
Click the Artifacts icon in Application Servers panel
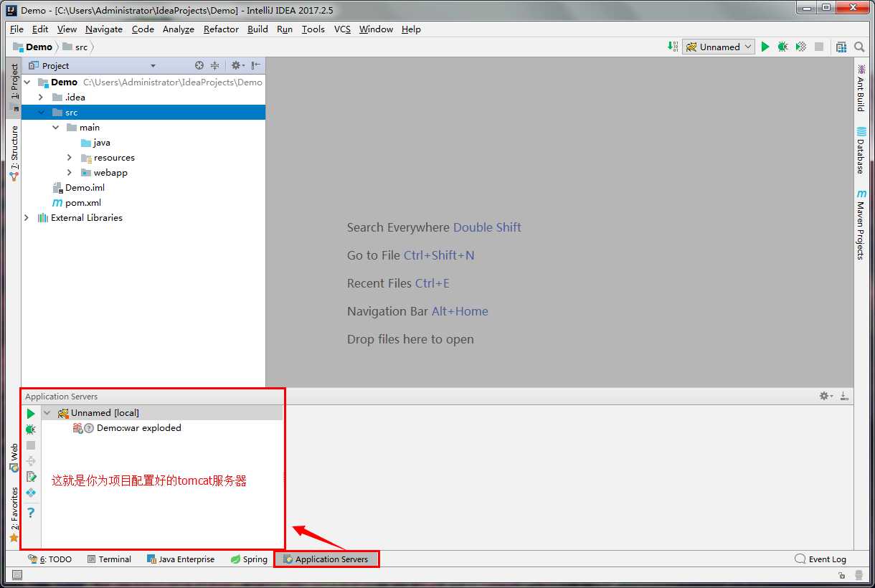31,493
